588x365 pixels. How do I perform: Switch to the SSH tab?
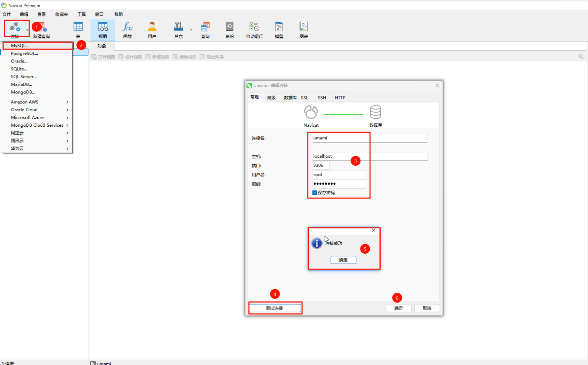coord(322,98)
